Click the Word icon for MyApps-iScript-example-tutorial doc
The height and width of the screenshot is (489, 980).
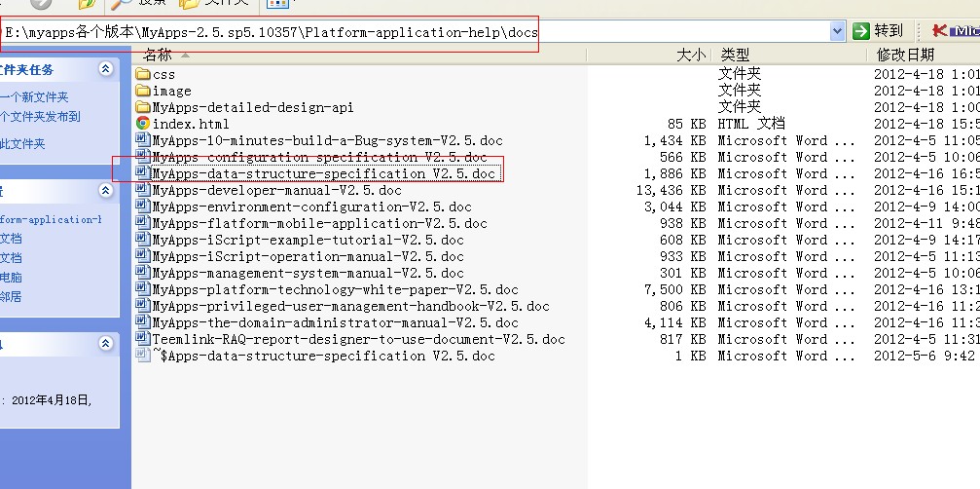point(143,240)
